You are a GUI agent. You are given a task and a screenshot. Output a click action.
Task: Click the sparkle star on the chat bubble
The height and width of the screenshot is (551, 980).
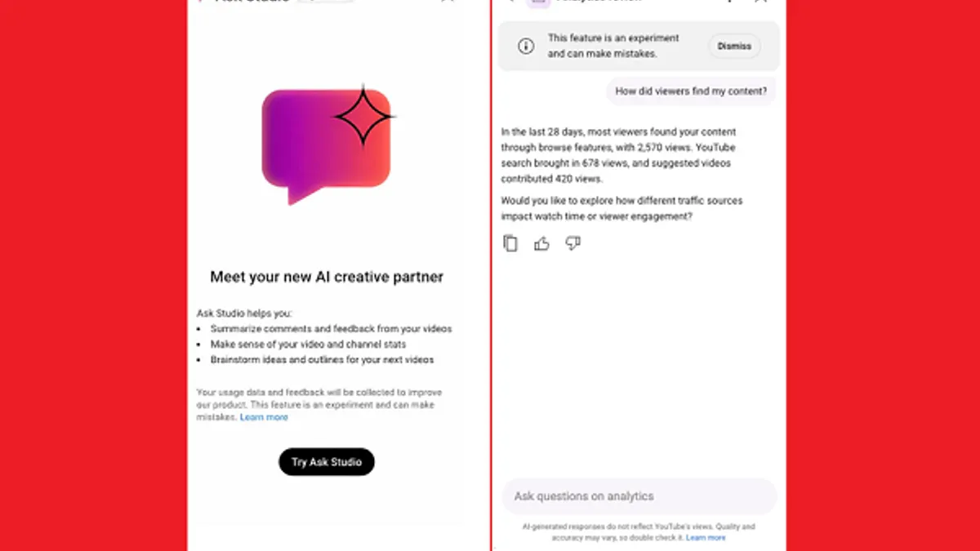point(364,117)
